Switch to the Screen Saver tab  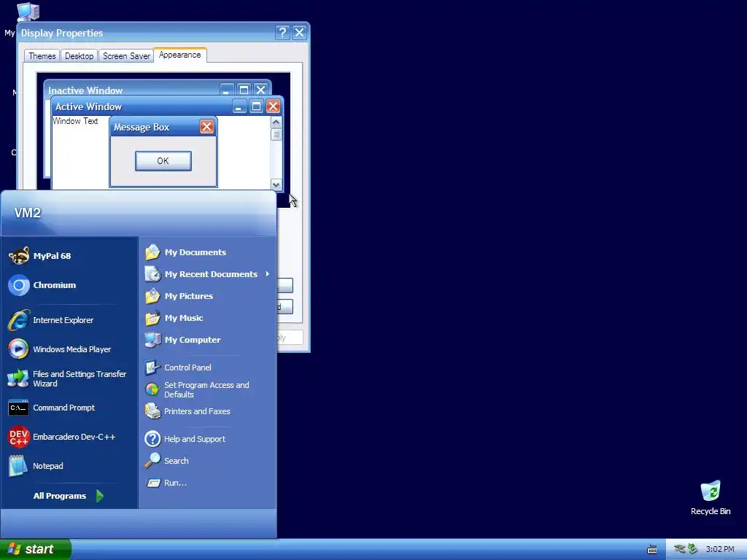[x=126, y=56]
